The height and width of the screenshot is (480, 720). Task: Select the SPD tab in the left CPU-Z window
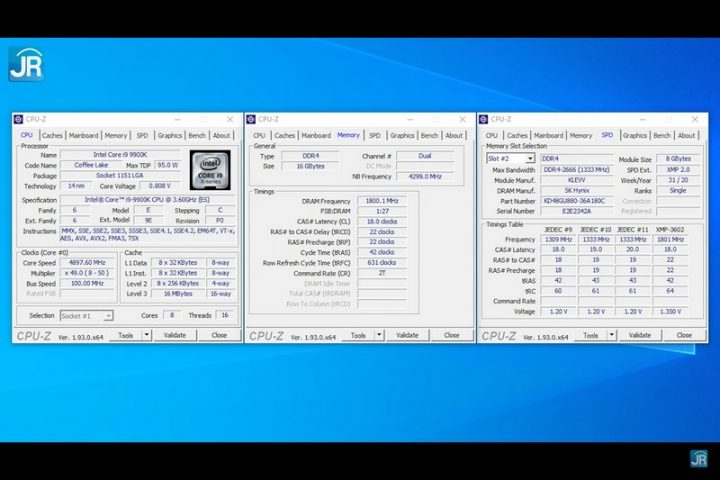pyautogui.click(x=142, y=136)
